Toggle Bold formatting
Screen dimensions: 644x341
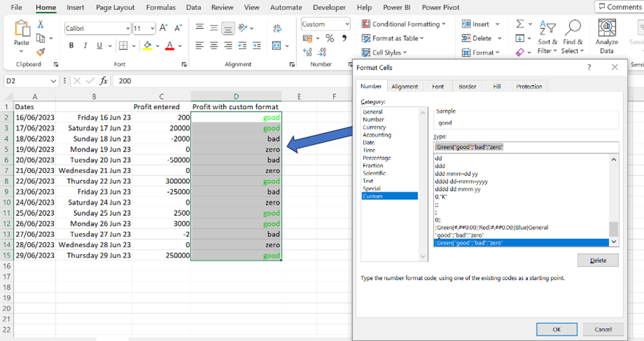[71, 46]
